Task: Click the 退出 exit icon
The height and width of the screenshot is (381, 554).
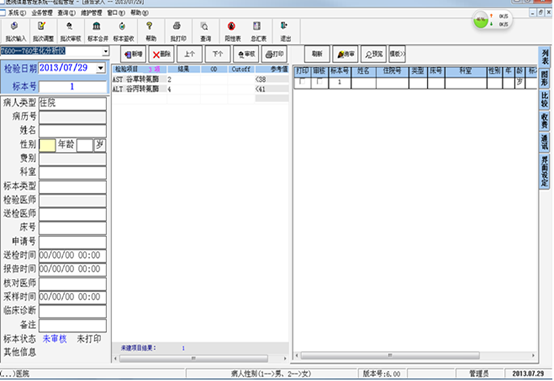Action: 285,31
